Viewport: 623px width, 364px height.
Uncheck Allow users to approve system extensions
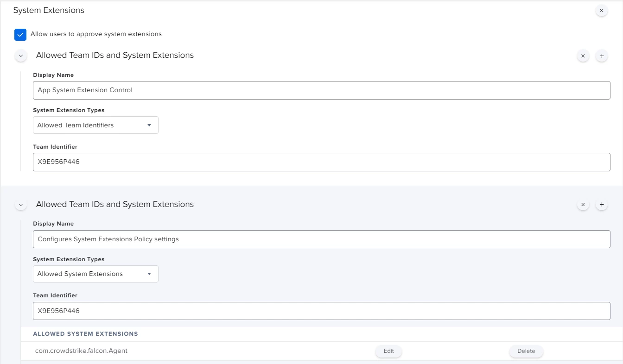(x=20, y=35)
